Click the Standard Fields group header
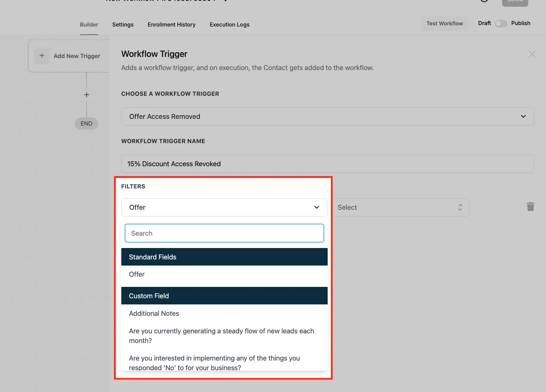Screen dimensions: 546x392 coord(224,257)
